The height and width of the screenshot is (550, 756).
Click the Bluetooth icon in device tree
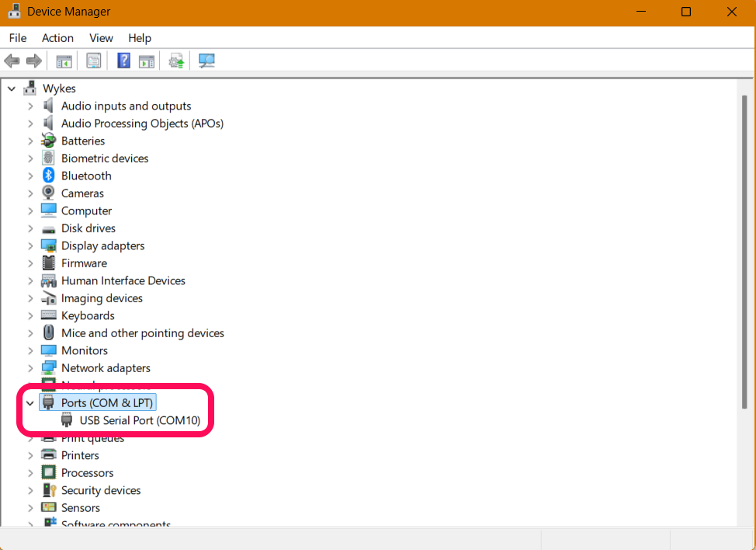49,176
